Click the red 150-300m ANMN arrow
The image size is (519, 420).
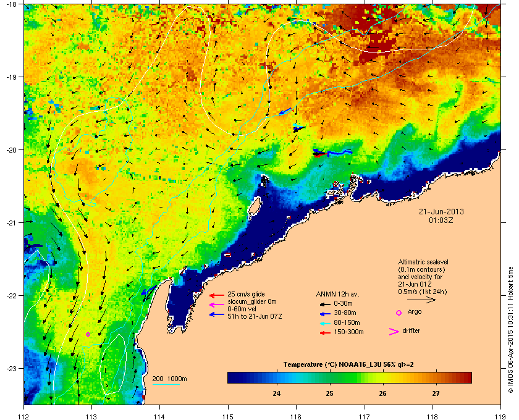click(x=326, y=333)
